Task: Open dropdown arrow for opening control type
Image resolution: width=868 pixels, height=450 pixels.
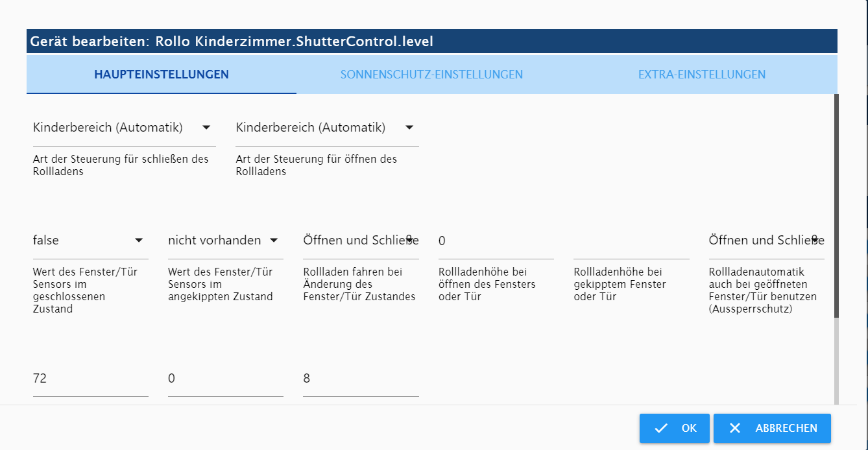Action: (x=409, y=128)
